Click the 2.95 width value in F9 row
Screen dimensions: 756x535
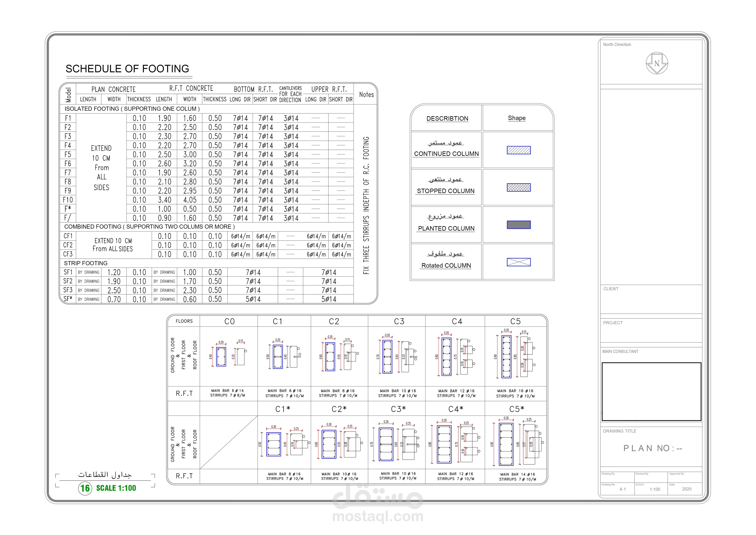pyautogui.click(x=190, y=191)
